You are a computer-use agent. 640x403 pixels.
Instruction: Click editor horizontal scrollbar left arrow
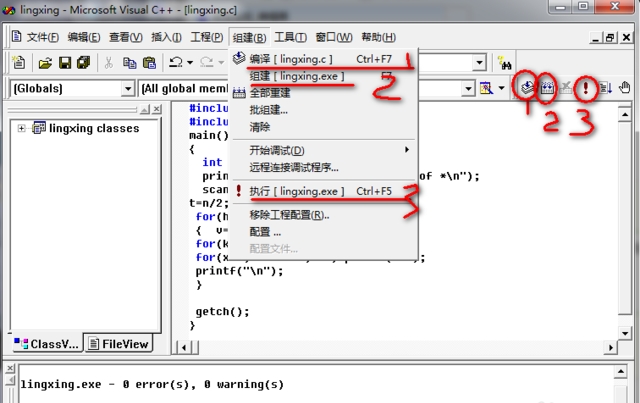pyautogui.click(x=184, y=347)
